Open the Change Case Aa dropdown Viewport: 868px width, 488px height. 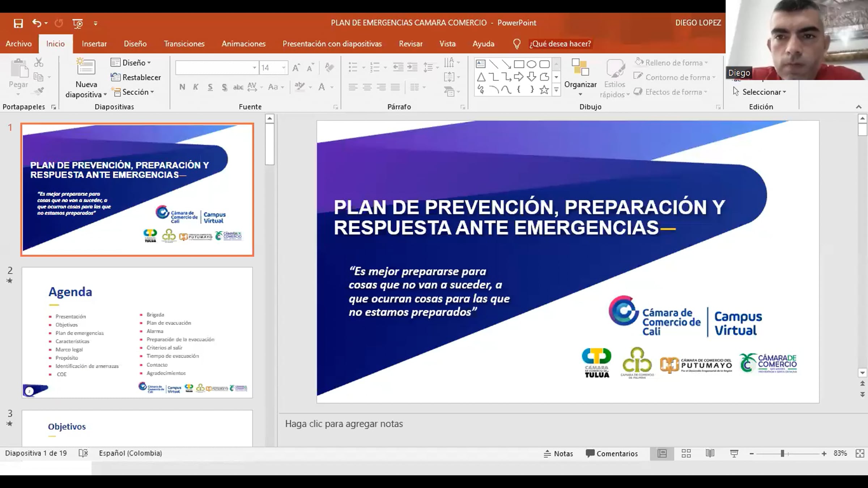click(276, 87)
